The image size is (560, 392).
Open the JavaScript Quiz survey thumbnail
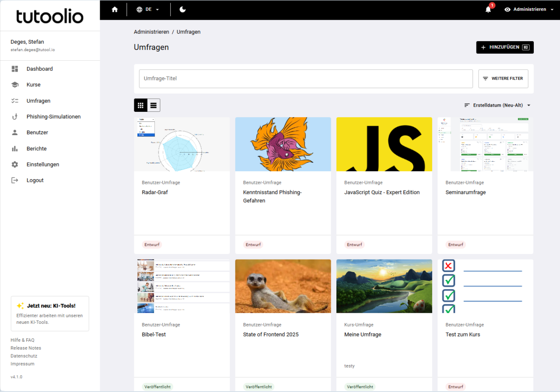(x=384, y=144)
